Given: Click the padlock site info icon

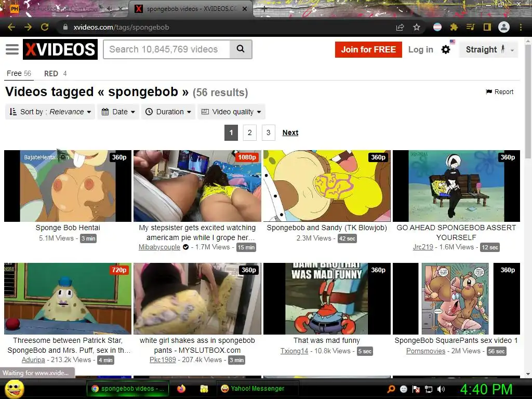Looking at the screenshot, I should point(65,27).
